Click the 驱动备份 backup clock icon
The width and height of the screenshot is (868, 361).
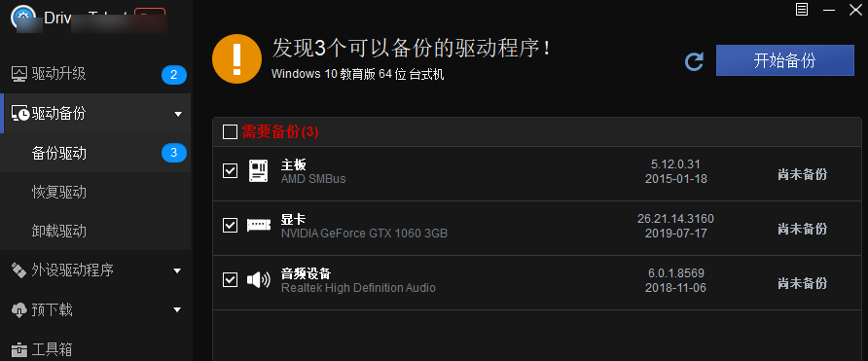click(20, 114)
